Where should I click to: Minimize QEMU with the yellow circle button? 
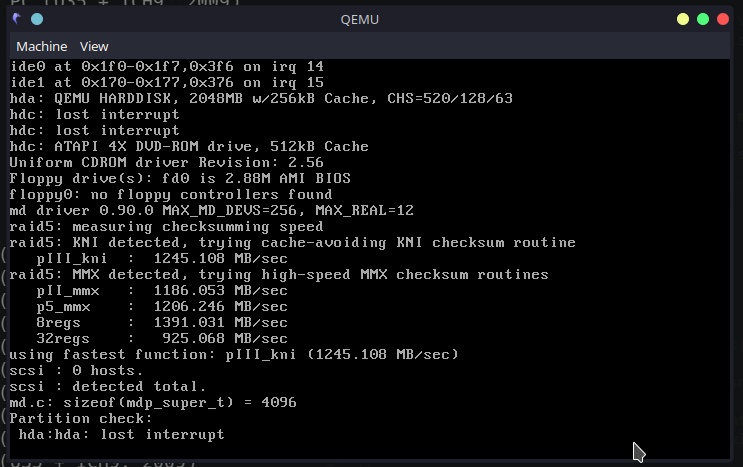683,19
